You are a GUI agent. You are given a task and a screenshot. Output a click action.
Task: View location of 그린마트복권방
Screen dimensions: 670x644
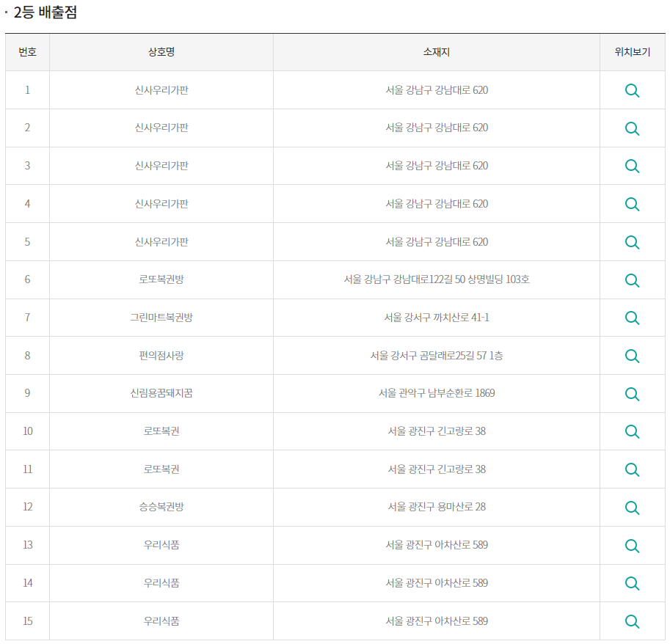click(x=632, y=318)
